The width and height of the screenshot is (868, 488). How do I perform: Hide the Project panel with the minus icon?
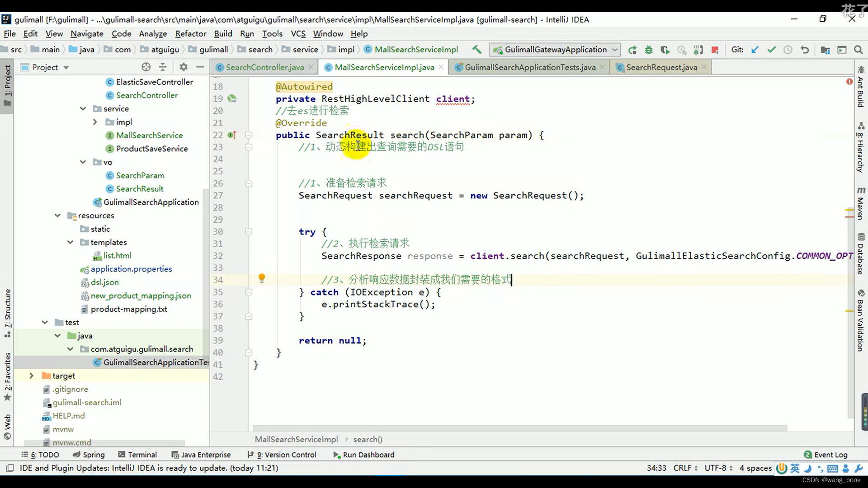click(200, 67)
